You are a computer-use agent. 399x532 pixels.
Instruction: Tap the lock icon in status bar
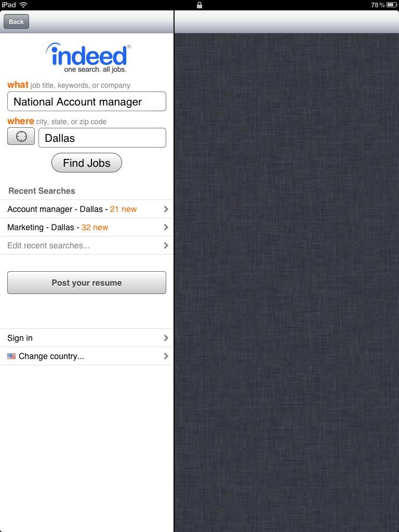[x=199, y=5]
